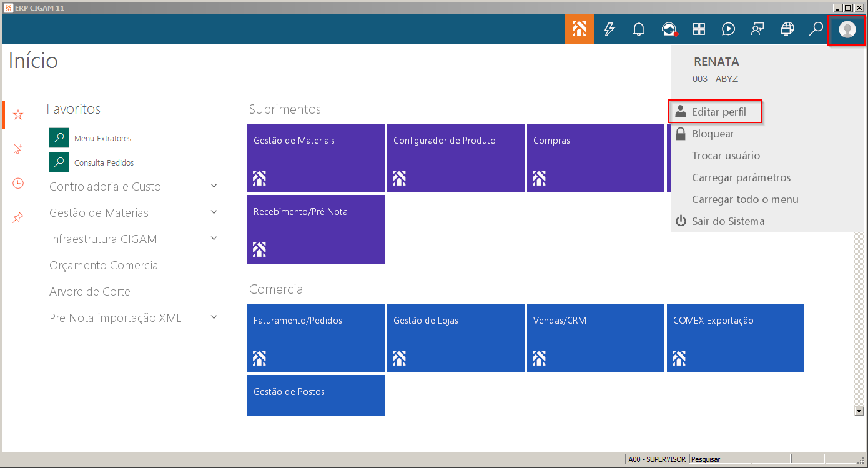Open Consulta Pedidos favorite

click(x=92, y=162)
